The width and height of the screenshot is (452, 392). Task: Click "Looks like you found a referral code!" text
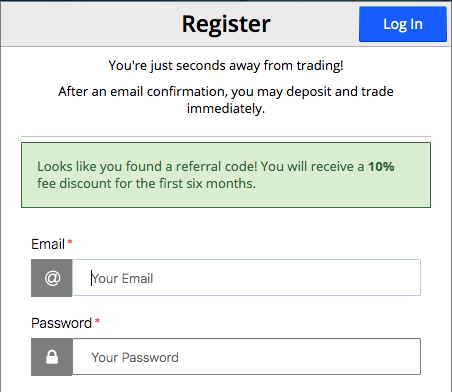[147, 166]
